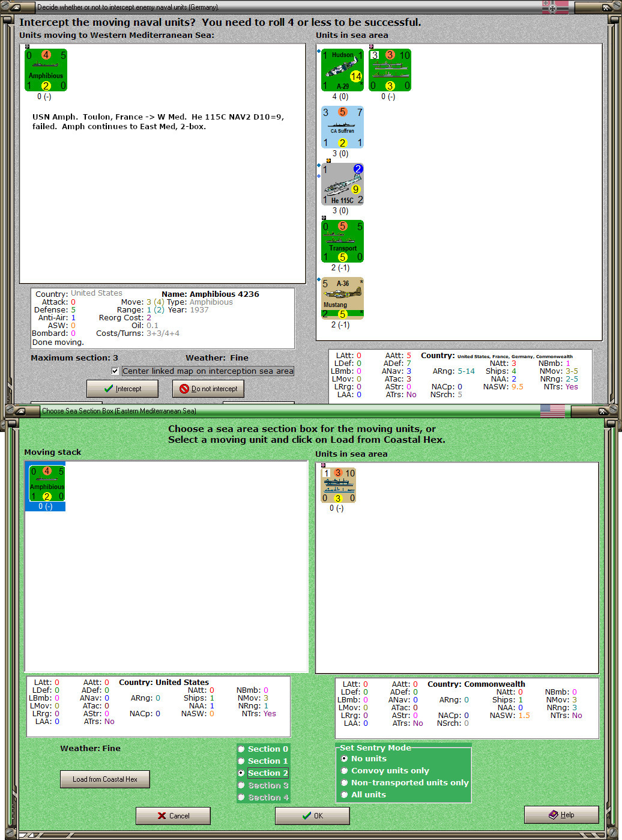Select the battleship counter next to the Hudson

click(x=390, y=70)
